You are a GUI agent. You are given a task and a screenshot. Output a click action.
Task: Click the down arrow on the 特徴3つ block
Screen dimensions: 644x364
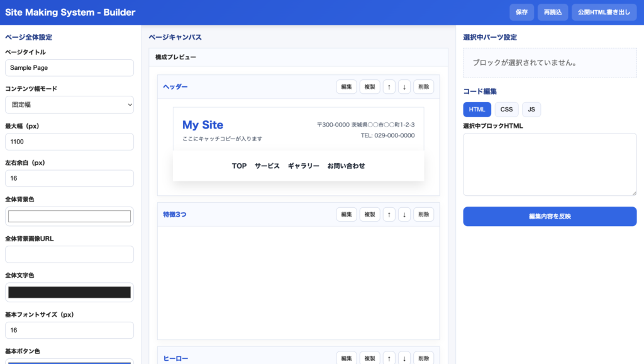click(404, 215)
